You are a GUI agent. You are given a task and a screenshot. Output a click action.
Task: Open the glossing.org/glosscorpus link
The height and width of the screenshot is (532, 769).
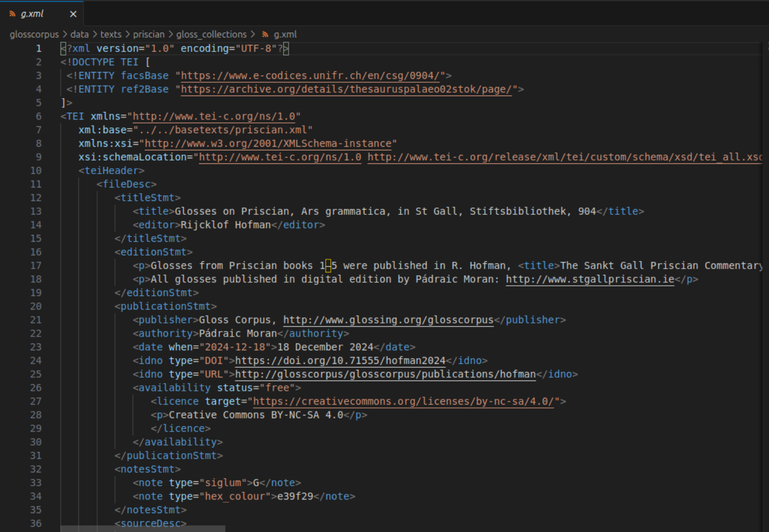click(x=388, y=320)
